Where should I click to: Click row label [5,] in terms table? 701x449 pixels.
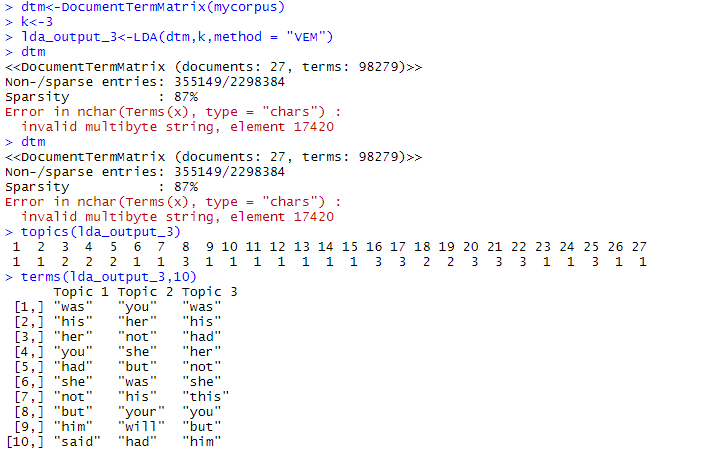(29, 367)
